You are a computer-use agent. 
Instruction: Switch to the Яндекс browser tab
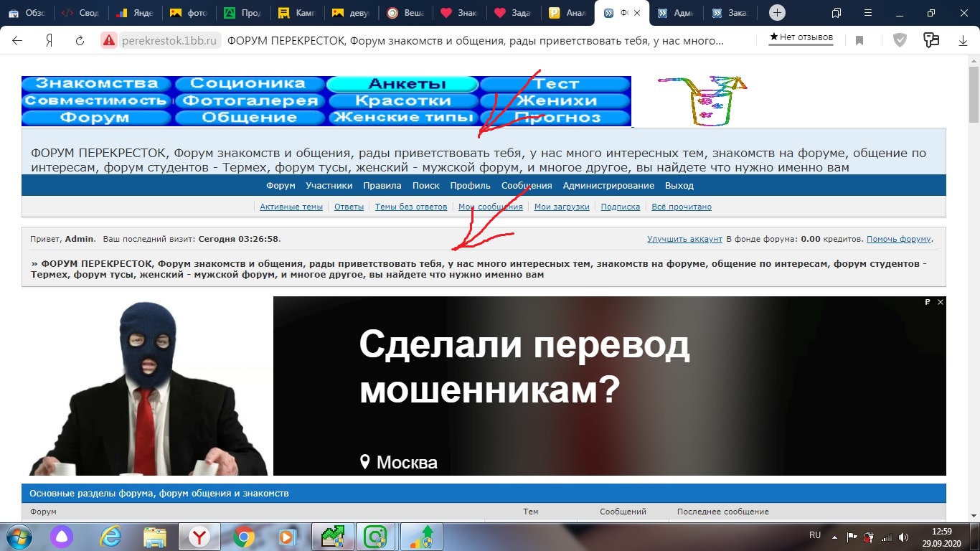[x=136, y=13]
